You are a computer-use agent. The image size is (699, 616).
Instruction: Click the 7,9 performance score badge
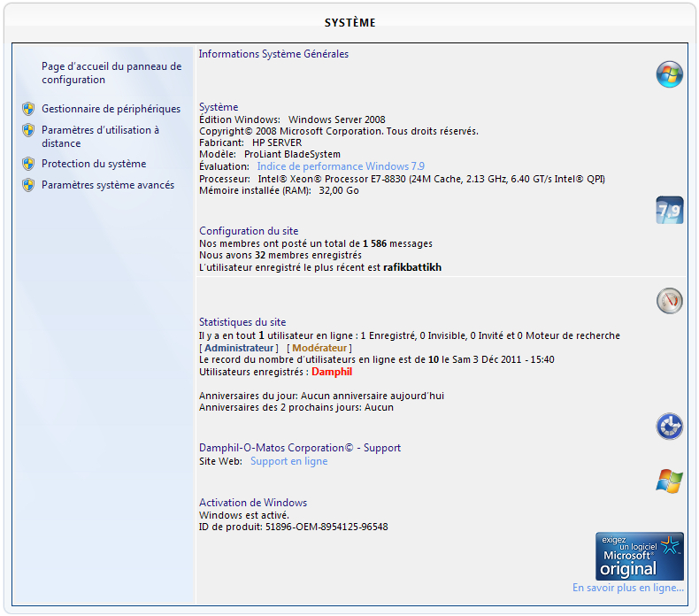tap(669, 210)
